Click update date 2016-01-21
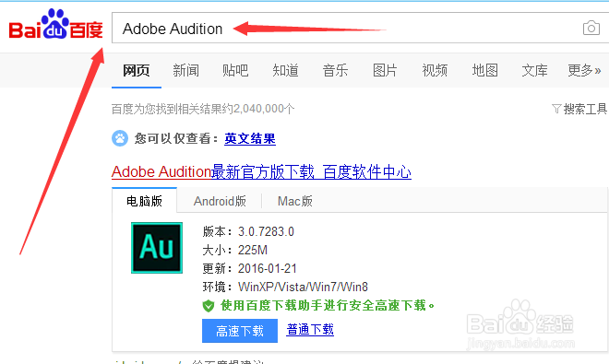This screenshot has height=364, width=609. 268,268
